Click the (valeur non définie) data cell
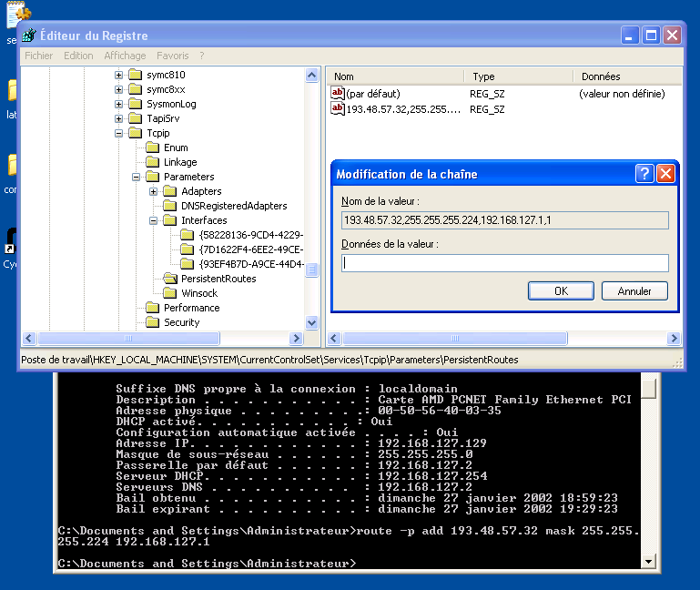The width and height of the screenshot is (700, 590). 622,94
